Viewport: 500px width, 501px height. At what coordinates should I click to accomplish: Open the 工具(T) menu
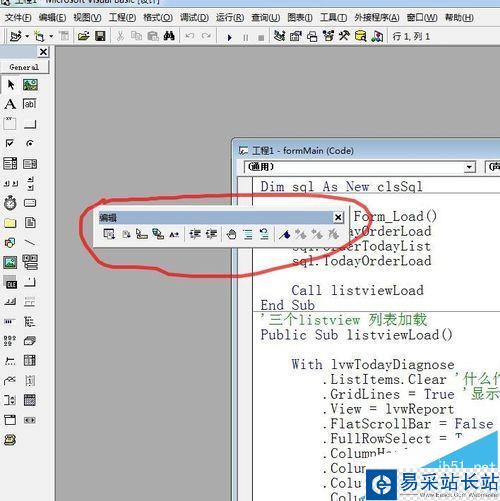point(333,17)
